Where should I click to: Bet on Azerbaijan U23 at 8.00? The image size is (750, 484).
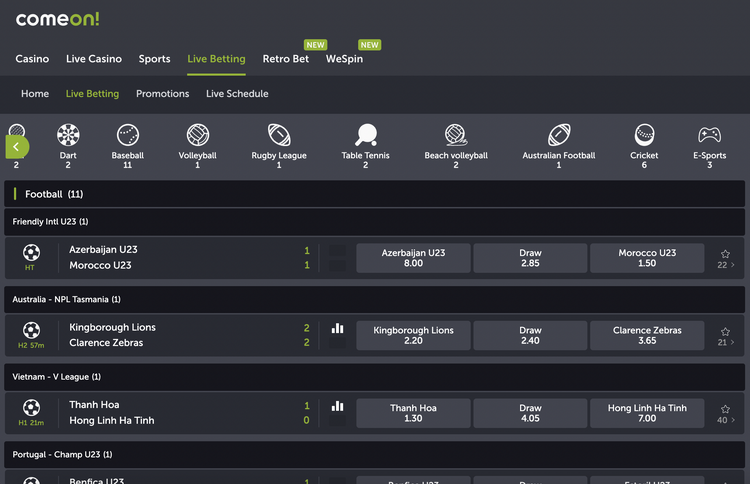pos(413,258)
